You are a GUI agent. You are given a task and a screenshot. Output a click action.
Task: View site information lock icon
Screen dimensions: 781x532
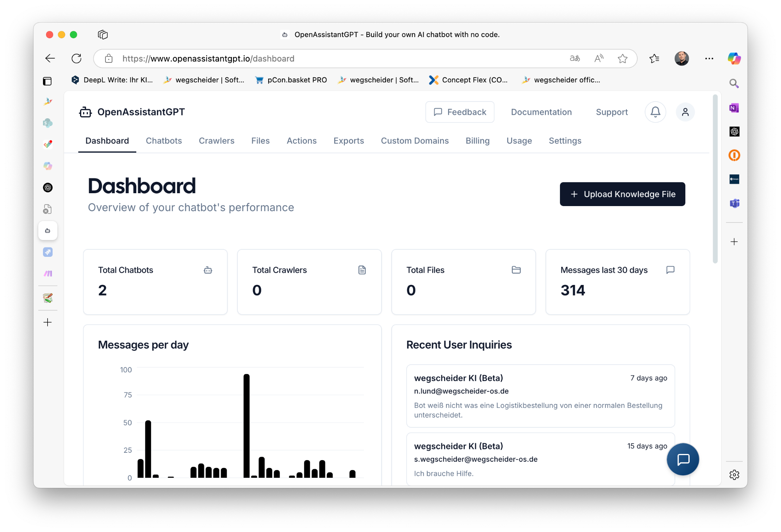[x=109, y=59]
